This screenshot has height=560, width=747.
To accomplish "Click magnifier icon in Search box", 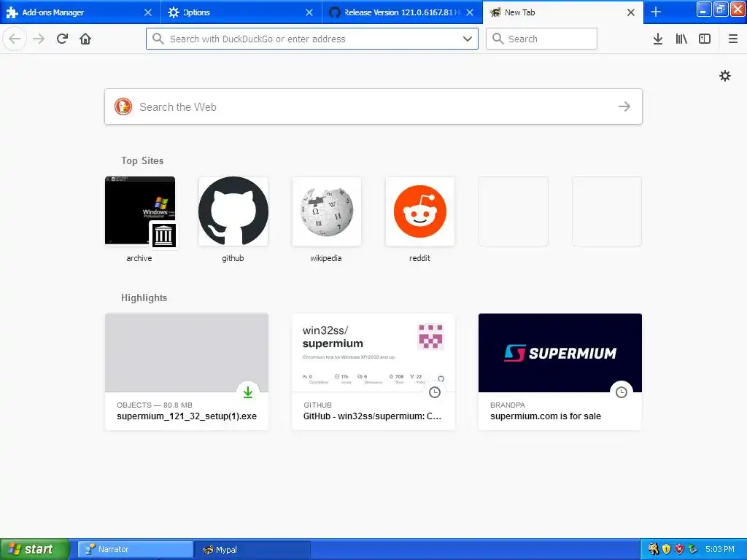I will click(498, 39).
